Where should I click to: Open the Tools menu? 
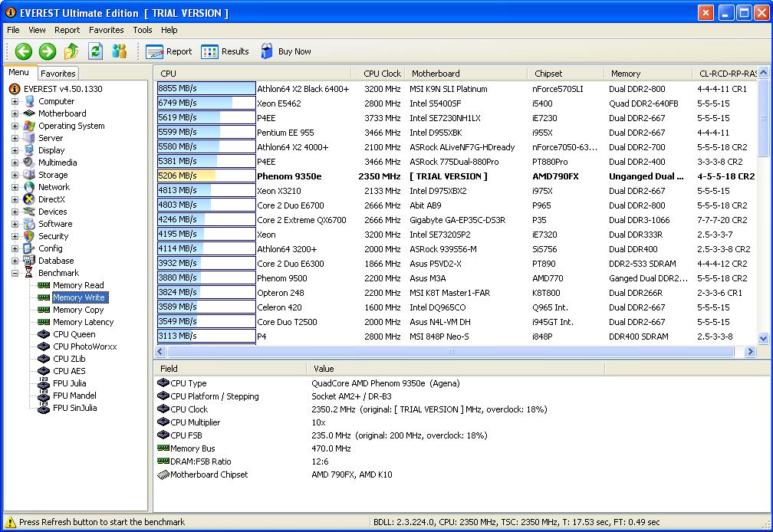pos(143,30)
